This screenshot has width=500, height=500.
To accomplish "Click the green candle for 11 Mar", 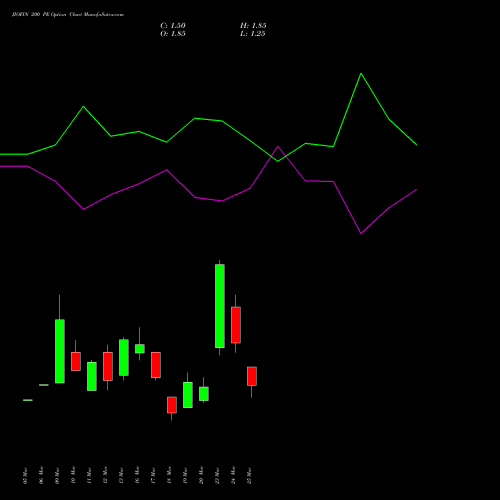I will pos(92,376).
